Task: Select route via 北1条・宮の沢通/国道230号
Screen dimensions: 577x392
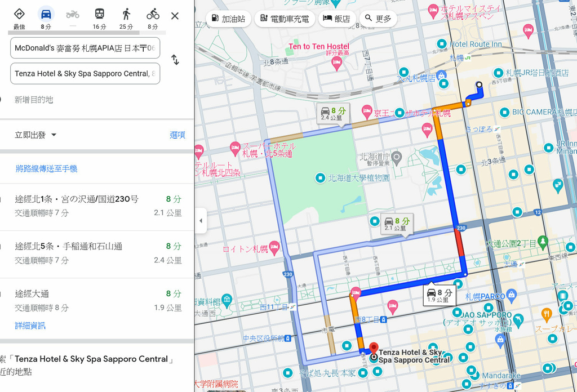Action: click(97, 206)
